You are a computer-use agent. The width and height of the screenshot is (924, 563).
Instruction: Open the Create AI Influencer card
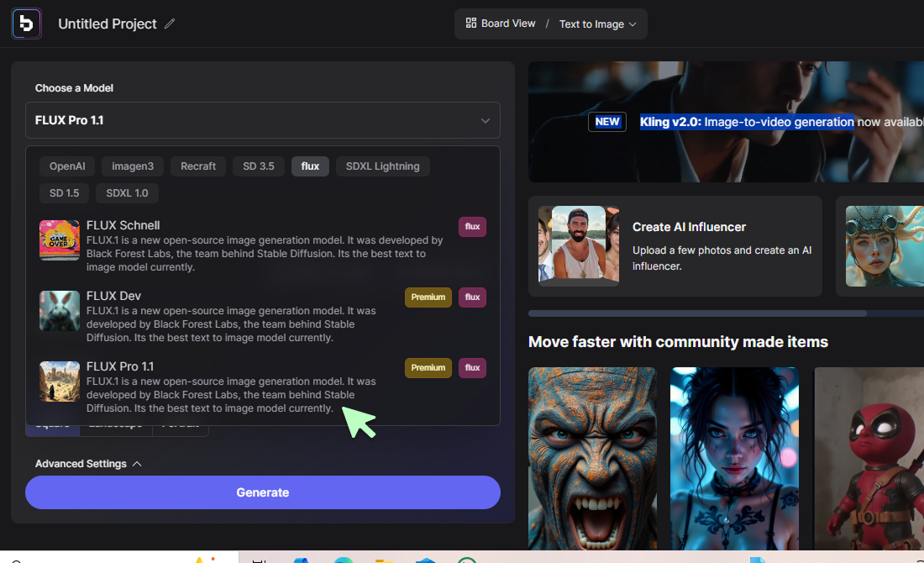click(x=675, y=246)
